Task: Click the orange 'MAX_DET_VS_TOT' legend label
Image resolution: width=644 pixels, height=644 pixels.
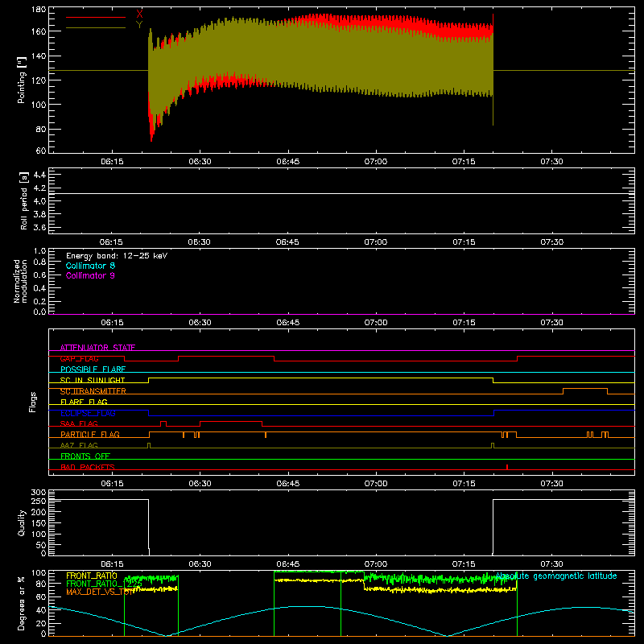Action: (x=100, y=592)
